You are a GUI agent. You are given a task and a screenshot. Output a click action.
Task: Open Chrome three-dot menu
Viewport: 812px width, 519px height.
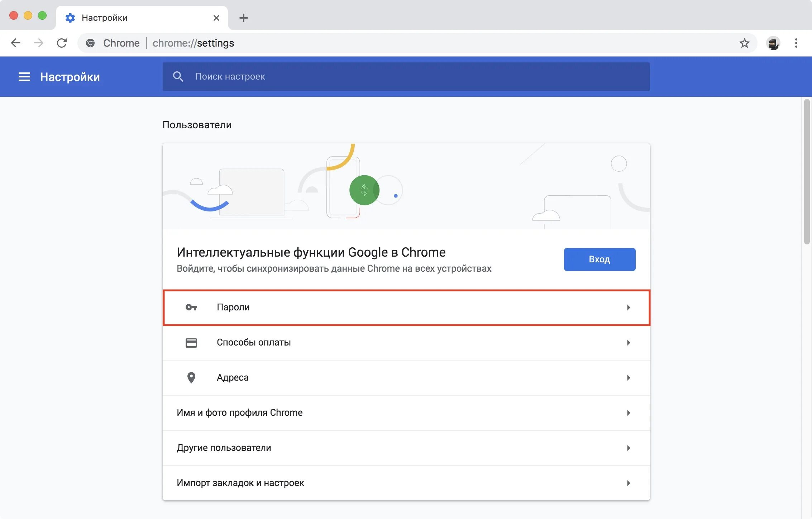(x=796, y=43)
